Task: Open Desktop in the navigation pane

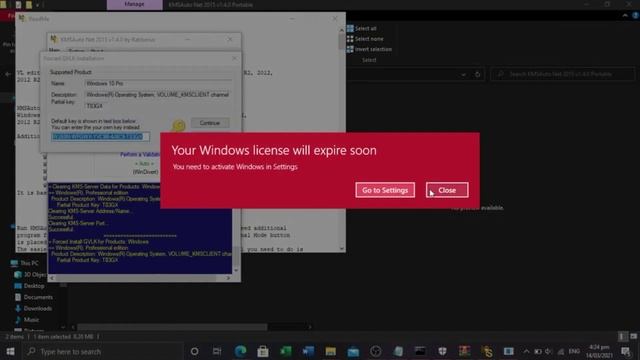Action: (x=29, y=286)
